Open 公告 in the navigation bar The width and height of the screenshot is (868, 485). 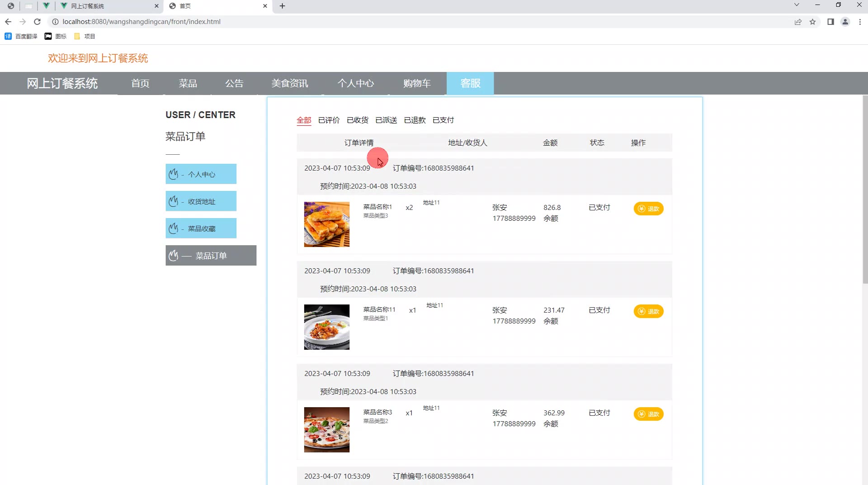coord(234,83)
